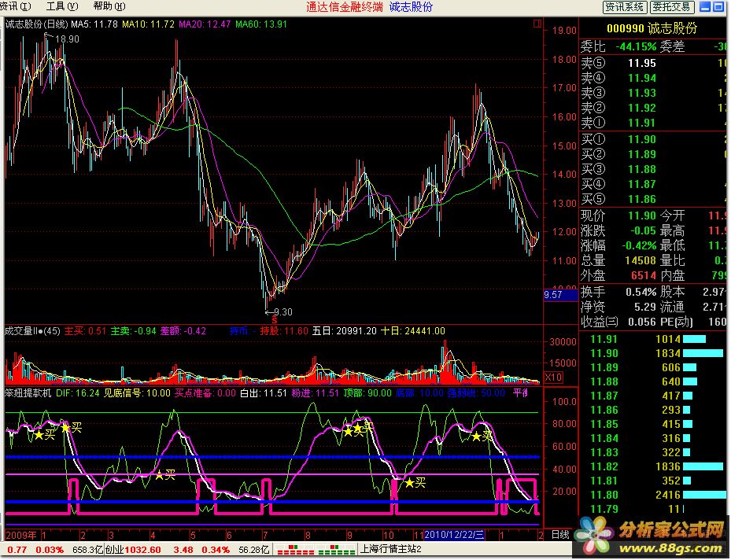Click the red S marker below 9.30
731x560 pixels.
(275, 320)
